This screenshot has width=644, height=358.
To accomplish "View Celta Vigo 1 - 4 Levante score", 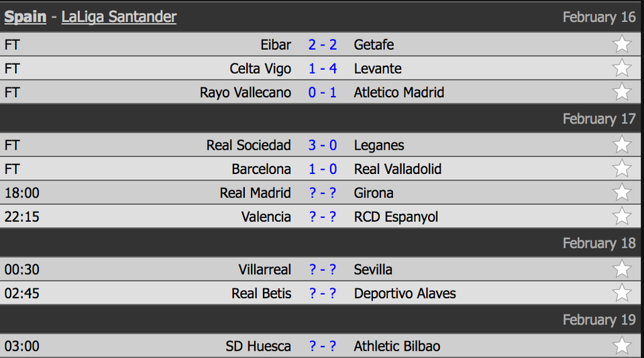I will 323,69.
